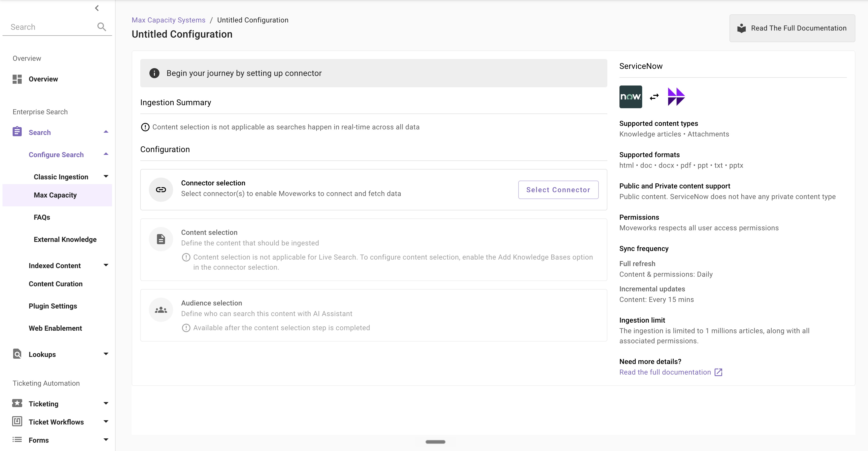
Task: Click the ServiceNow 'now' logo
Action: click(631, 97)
